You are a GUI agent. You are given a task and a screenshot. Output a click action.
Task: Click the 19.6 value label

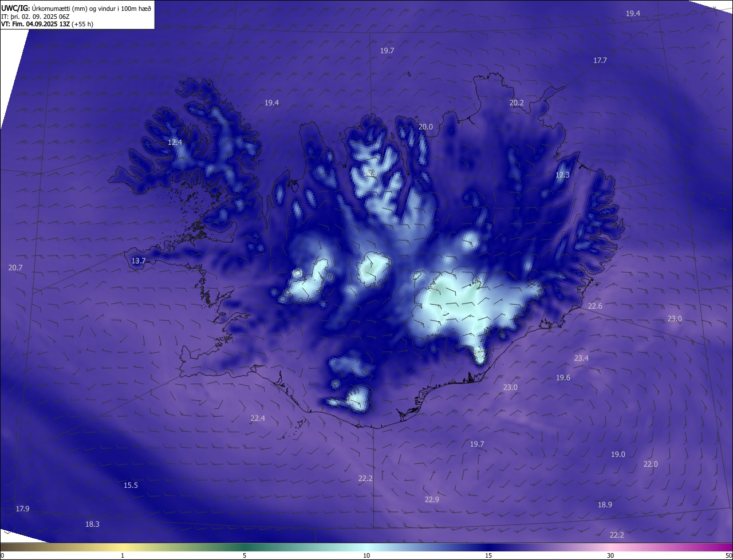(563, 377)
